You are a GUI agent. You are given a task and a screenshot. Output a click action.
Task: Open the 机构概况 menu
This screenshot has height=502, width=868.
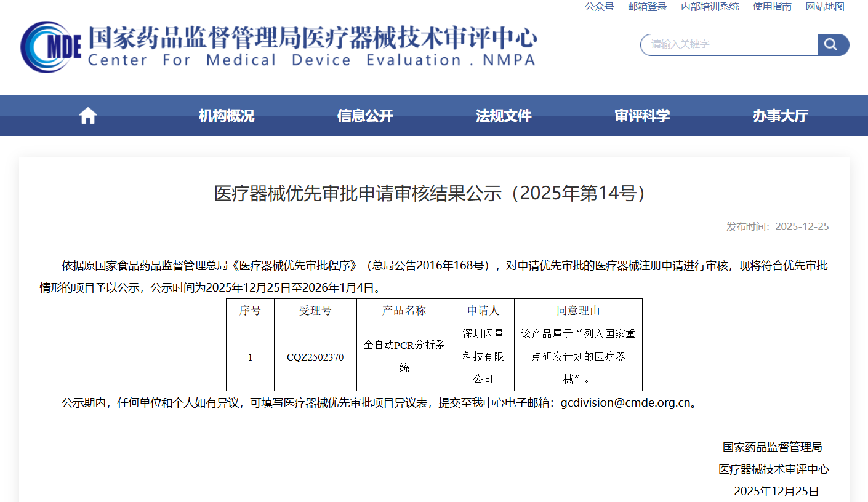click(x=226, y=116)
